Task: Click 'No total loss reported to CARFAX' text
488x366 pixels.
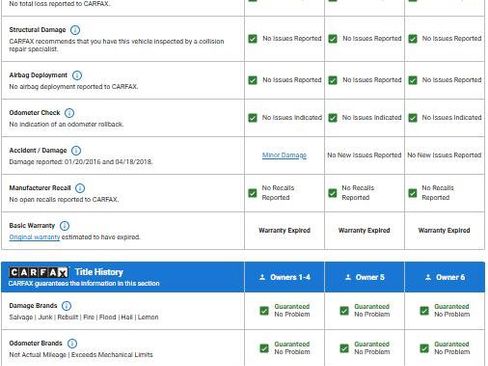Action: click(59, 4)
